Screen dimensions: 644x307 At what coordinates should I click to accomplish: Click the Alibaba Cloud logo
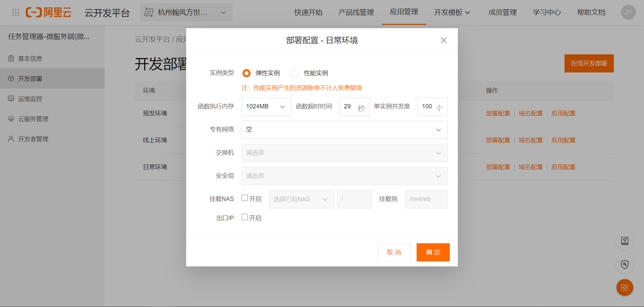point(49,12)
